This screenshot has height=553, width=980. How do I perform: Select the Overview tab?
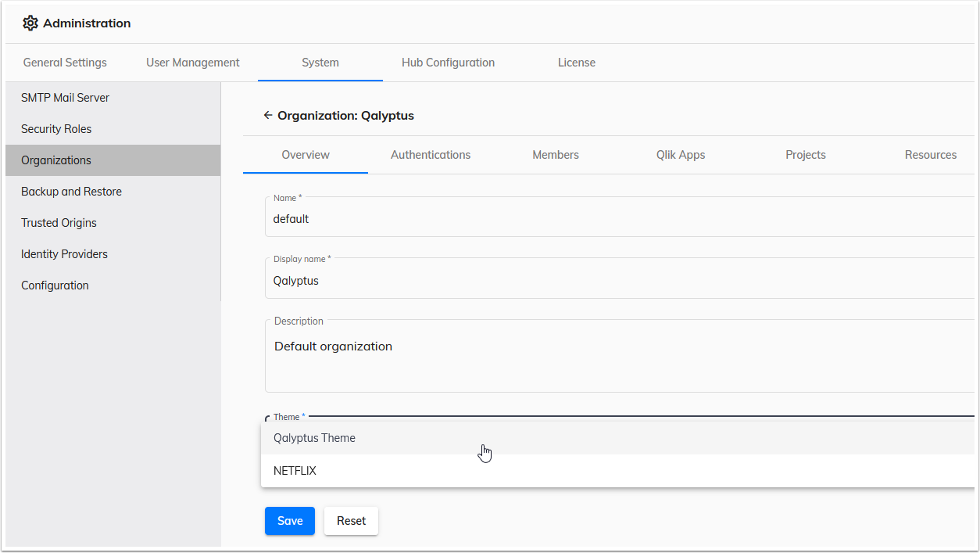click(305, 154)
